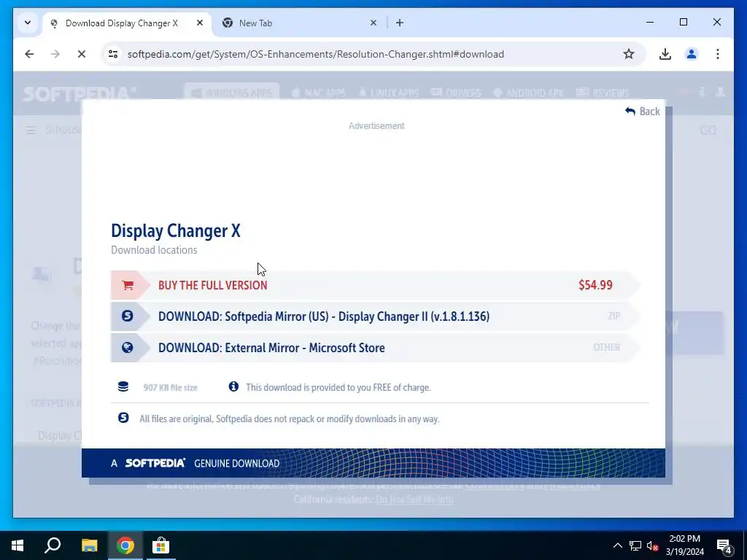Open Windows Apps menu in Softpedia
Screen dimensions: 747x560
coord(231,93)
